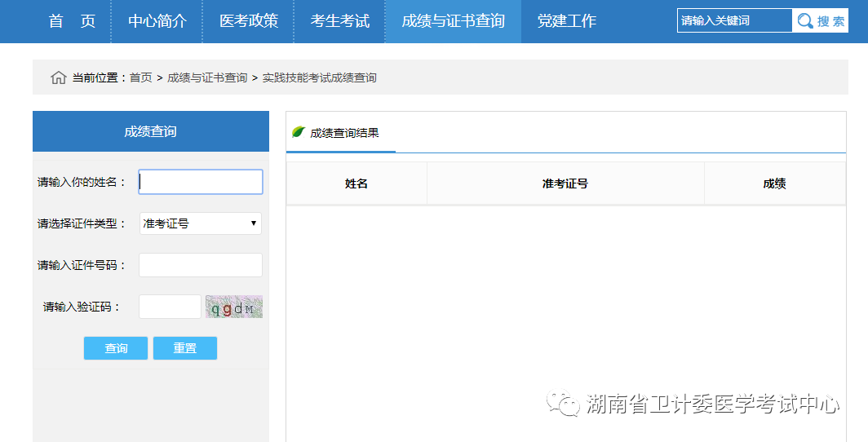Focus the 请输入你的姓名 name field
This screenshot has width=868, height=442.
tap(201, 182)
